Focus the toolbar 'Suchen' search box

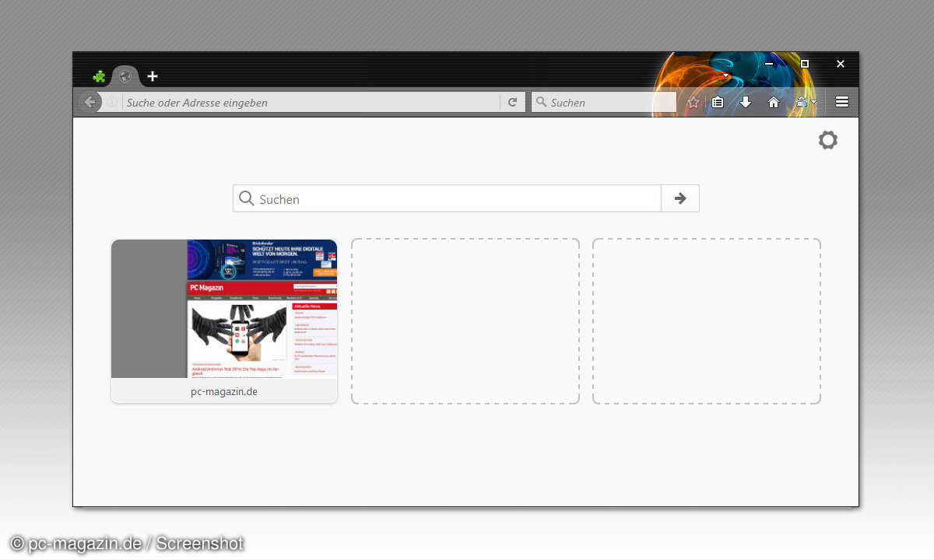pos(604,102)
